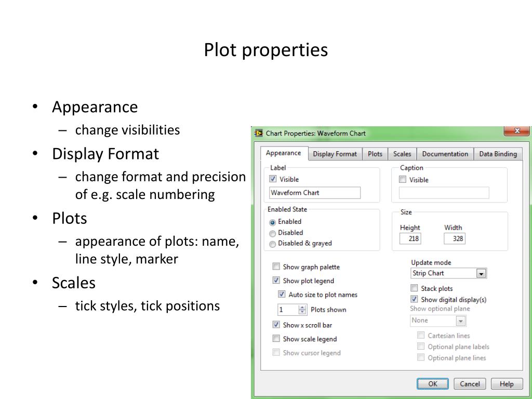
Task: Open the Plots tab
Action: [375, 154]
